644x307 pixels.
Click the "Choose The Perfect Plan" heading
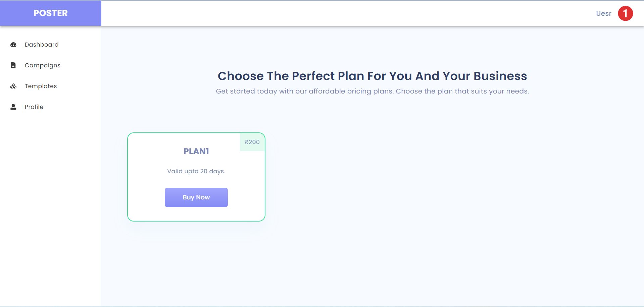[x=372, y=76]
